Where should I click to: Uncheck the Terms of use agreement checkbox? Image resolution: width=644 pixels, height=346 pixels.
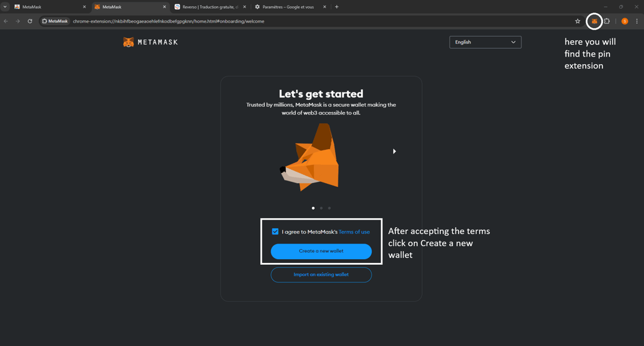click(x=275, y=232)
